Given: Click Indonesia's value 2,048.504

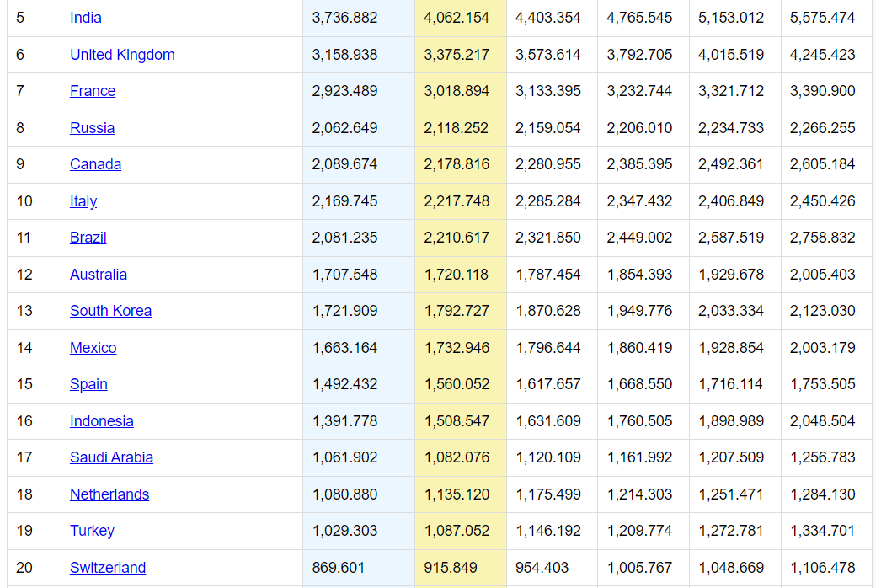Looking at the screenshot, I should click(822, 421).
